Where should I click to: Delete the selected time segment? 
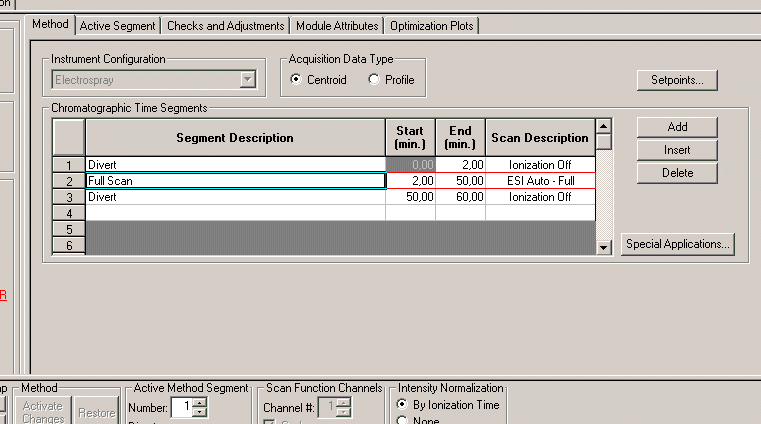pos(677,173)
